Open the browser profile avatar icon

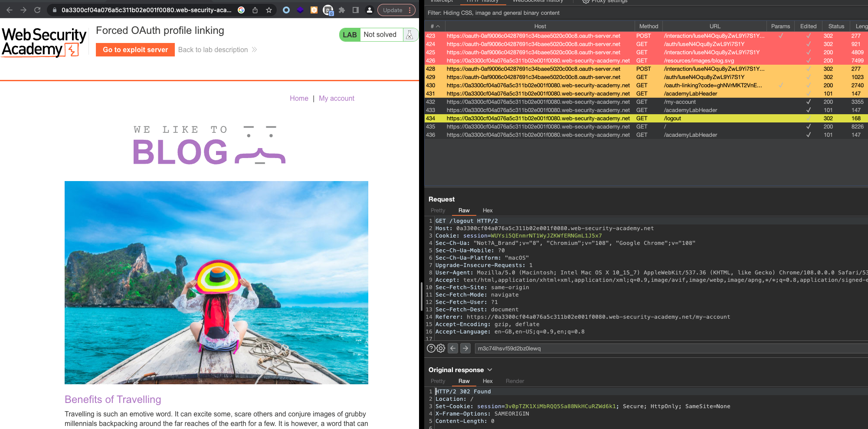369,10
